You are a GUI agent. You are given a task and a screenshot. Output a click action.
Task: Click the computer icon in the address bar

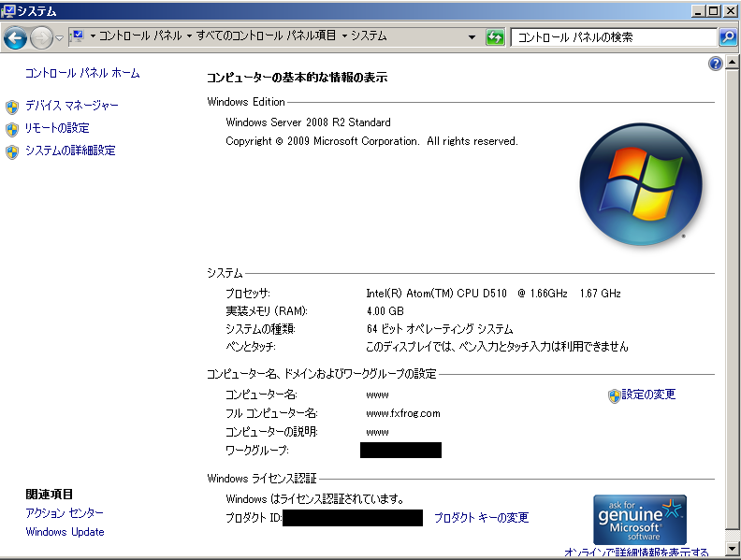[x=77, y=36]
